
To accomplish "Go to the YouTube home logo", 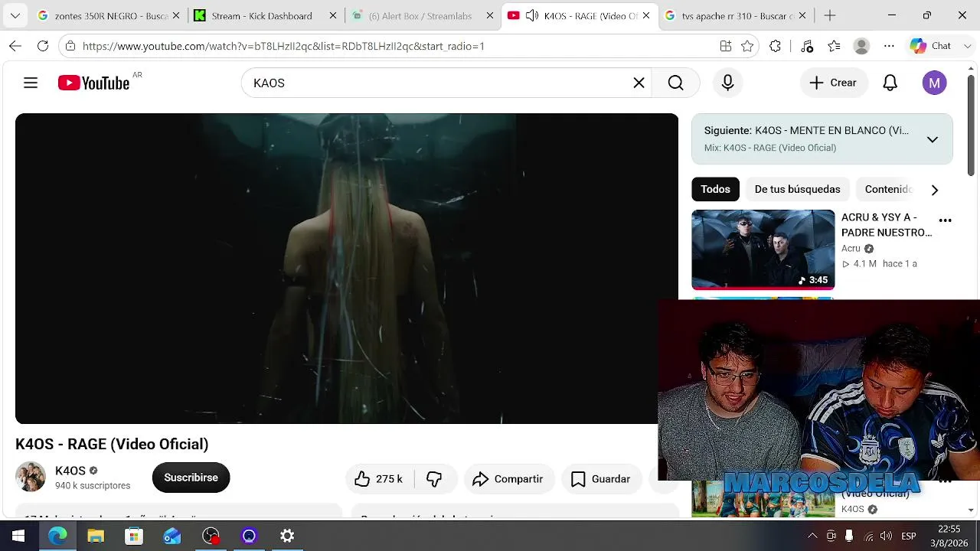I will point(94,83).
